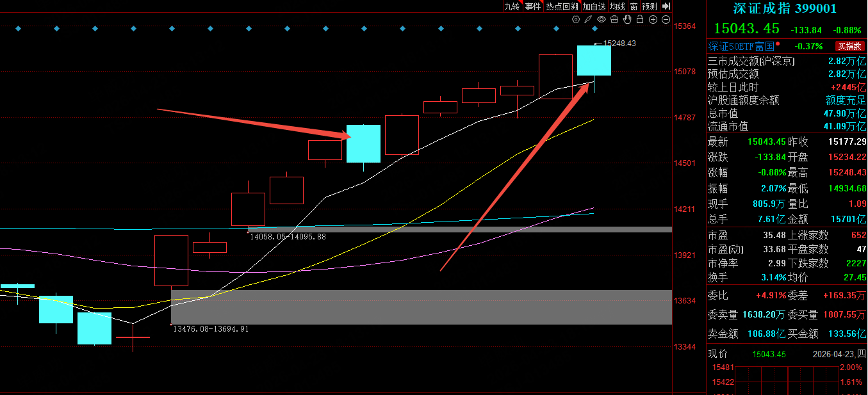
Task: Click the 13344 price axis label
Action: tap(685, 347)
